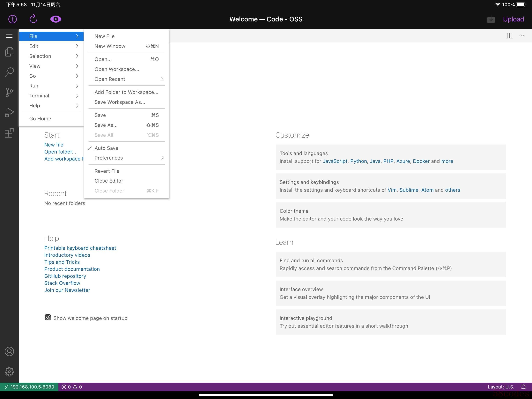The image size is (532, 399).
Task: Expand the Terminal submenu
Action: click(x=51, y=95)
